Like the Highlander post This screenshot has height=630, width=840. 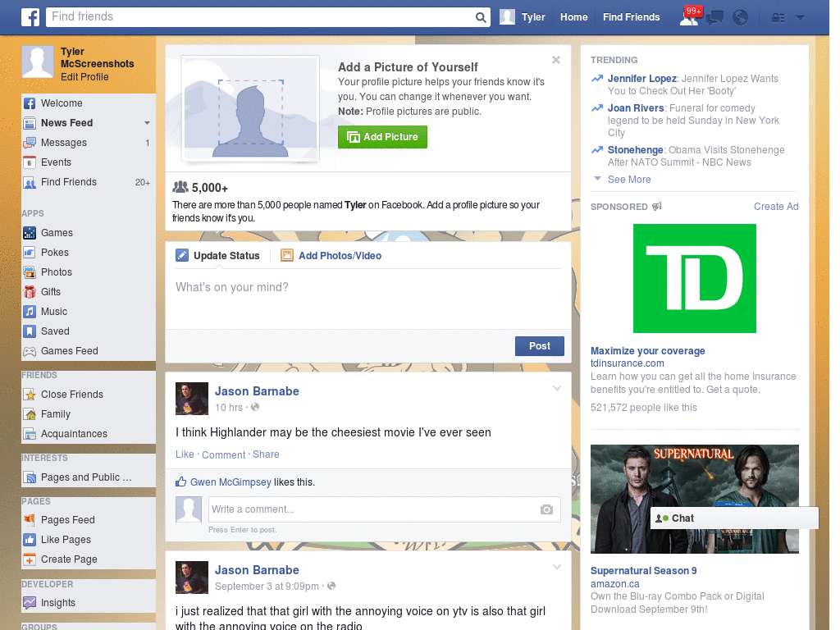point(185,454)
